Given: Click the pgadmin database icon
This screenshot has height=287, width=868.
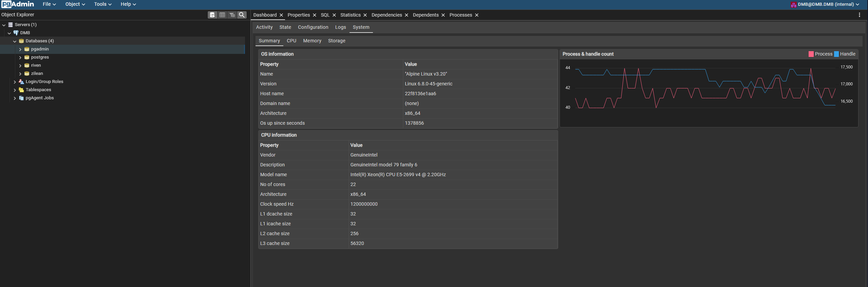Looking at the screenshot, I should (27, 49).
